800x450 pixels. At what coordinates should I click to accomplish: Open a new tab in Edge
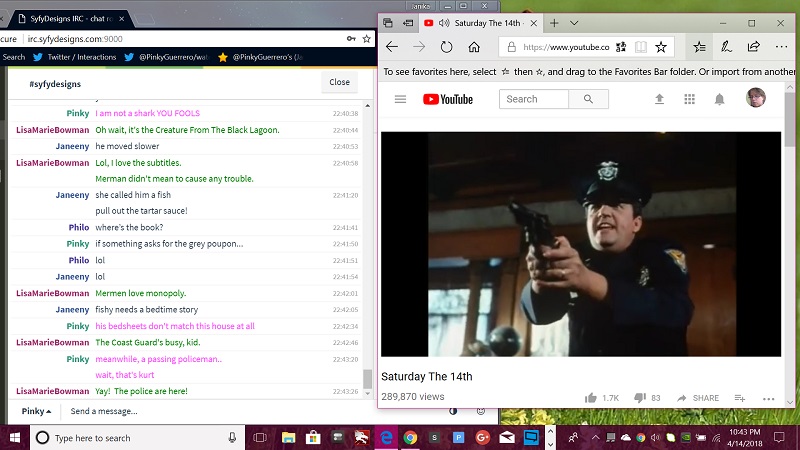pyautogui.click(x=554, y=23)
